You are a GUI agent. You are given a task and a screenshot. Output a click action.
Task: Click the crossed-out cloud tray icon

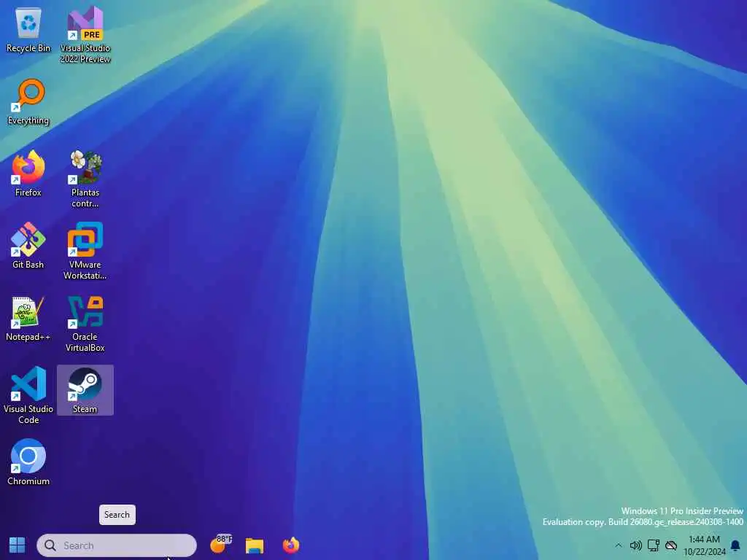[671, 545]
